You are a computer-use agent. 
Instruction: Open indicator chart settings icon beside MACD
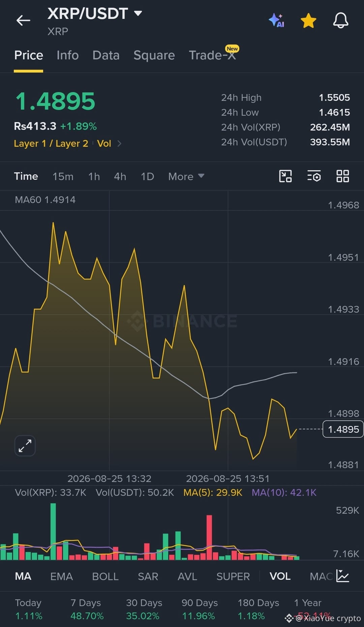pyautogui.click(x=343, y=576)
